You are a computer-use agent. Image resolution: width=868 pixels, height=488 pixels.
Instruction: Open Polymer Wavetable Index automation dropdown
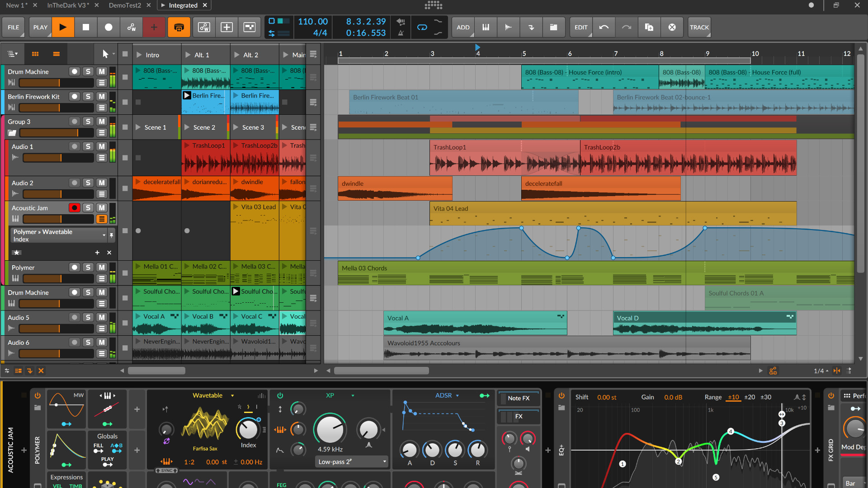[x=104, y=235]
